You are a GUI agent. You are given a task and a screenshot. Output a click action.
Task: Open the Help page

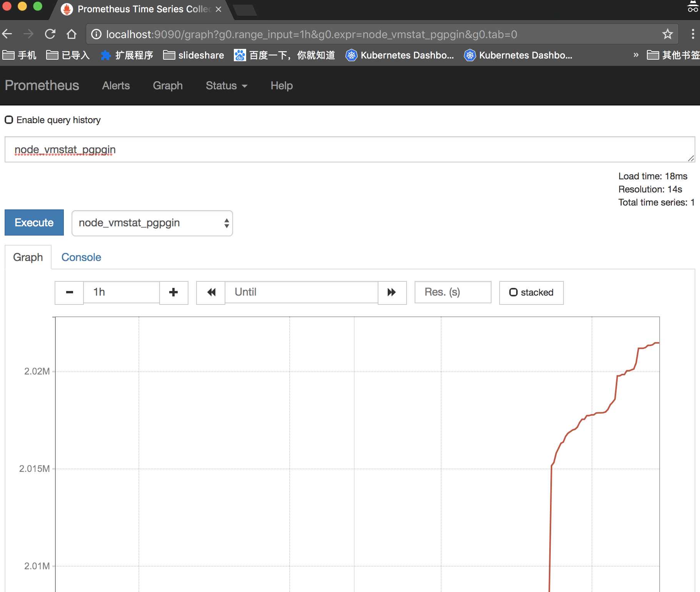pyautogui.click(x=282, y=85)
